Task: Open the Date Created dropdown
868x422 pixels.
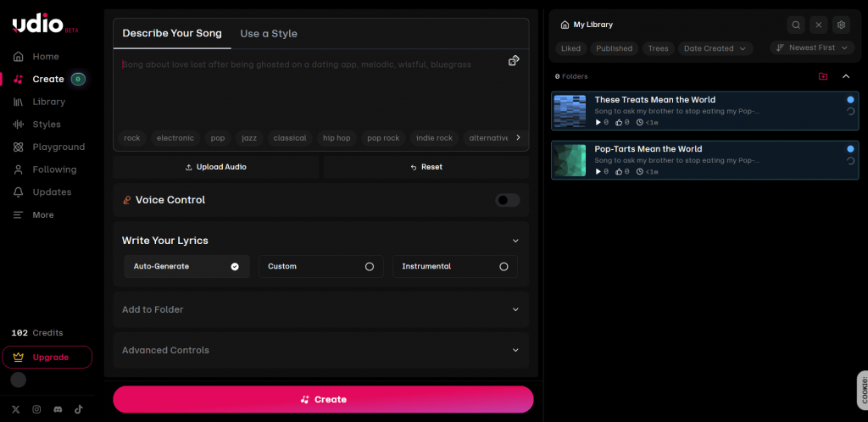Action: pos(715,48)
